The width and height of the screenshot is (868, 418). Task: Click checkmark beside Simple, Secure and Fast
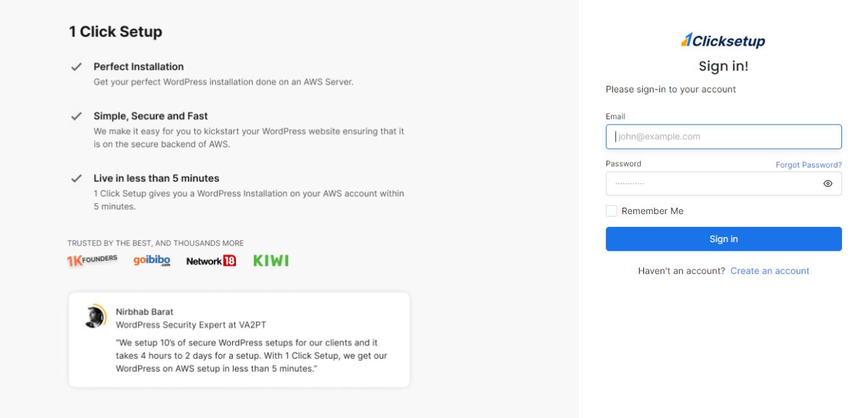click(x=76, y=116)
